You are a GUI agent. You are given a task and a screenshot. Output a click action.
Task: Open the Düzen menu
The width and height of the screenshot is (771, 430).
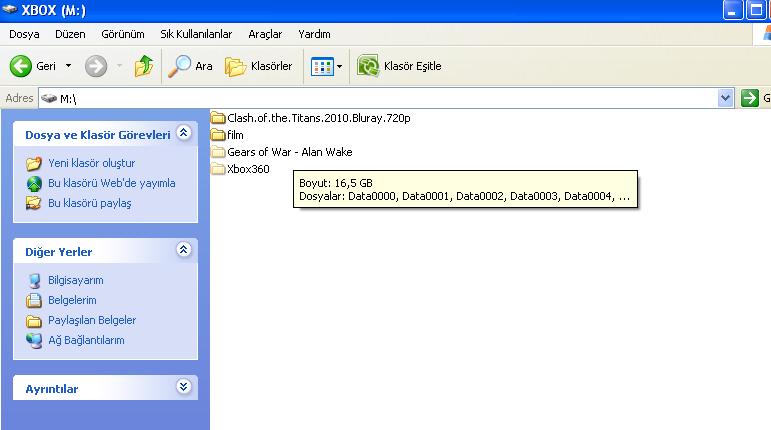(x=70, y=34)
